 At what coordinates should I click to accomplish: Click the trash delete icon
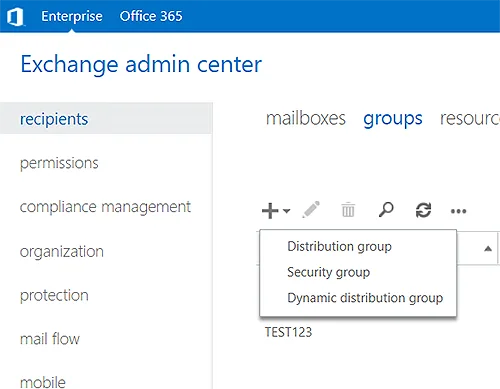tap(348, 210)
